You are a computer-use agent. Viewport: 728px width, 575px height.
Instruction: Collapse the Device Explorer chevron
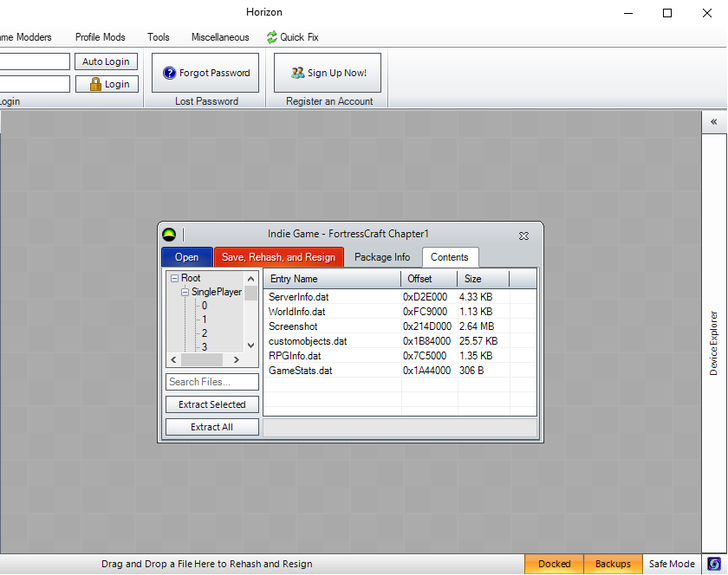pyautogui.click(x=714, y=122)
